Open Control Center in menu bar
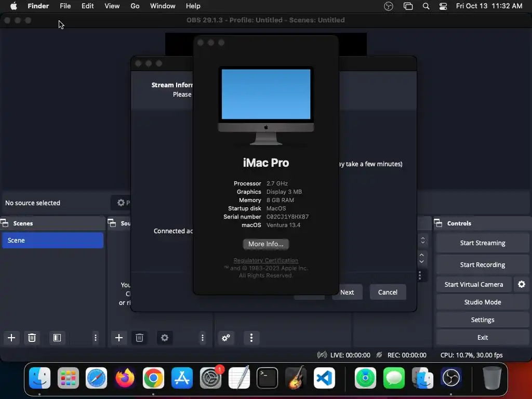 (x=443, y=6)
